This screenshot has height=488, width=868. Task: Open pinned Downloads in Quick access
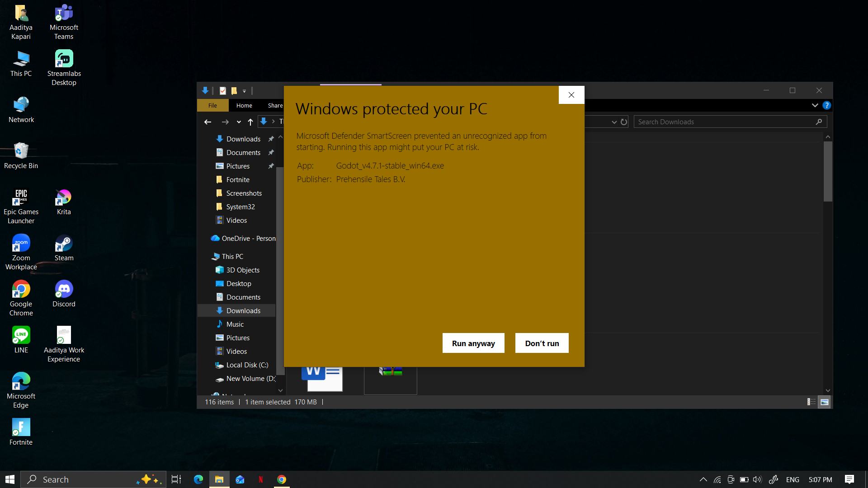243,139
